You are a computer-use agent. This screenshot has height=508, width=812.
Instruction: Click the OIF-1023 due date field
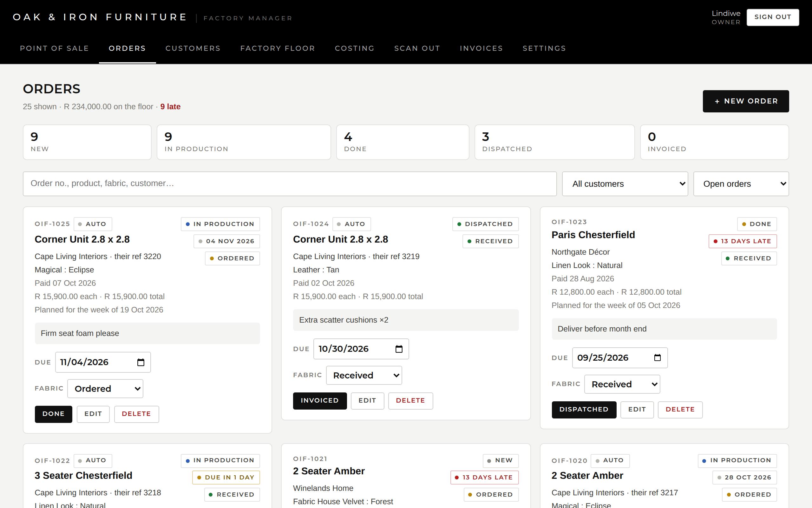(620, 358)
